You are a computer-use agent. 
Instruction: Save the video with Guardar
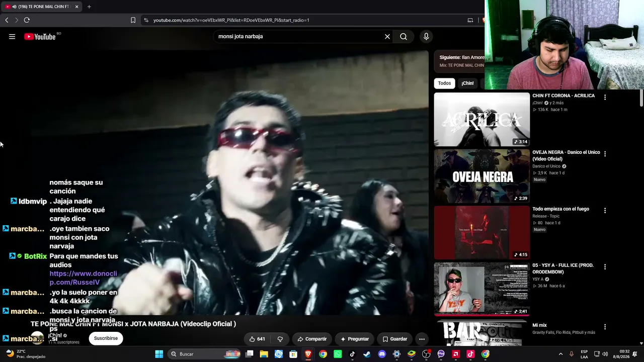tap(395, 339)
